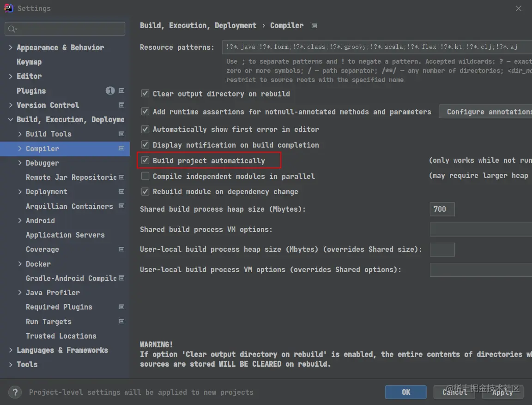This screenshot has width=532, height=405.
Task: Select Required Plugins settings page
Action: tap(59, 307)
